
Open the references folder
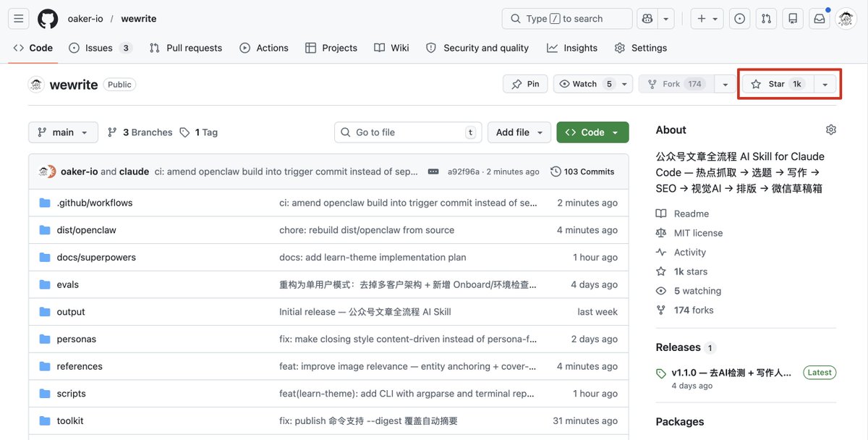point(80,366)
